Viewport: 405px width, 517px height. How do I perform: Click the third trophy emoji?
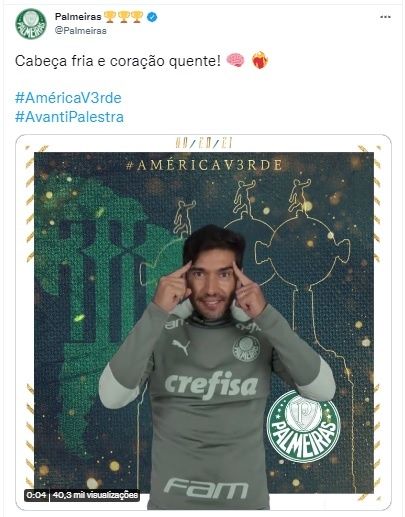click(x=137, y=17)
